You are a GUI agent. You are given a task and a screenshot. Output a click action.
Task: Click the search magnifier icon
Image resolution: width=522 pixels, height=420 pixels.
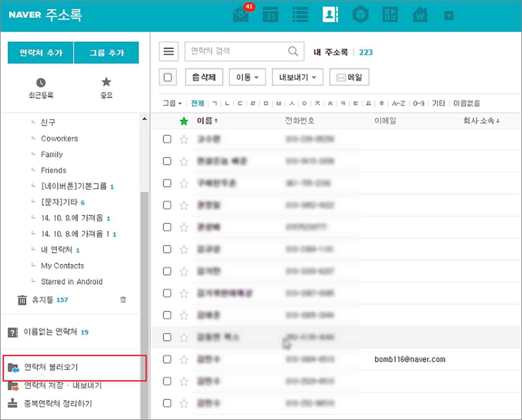point(294,51)
